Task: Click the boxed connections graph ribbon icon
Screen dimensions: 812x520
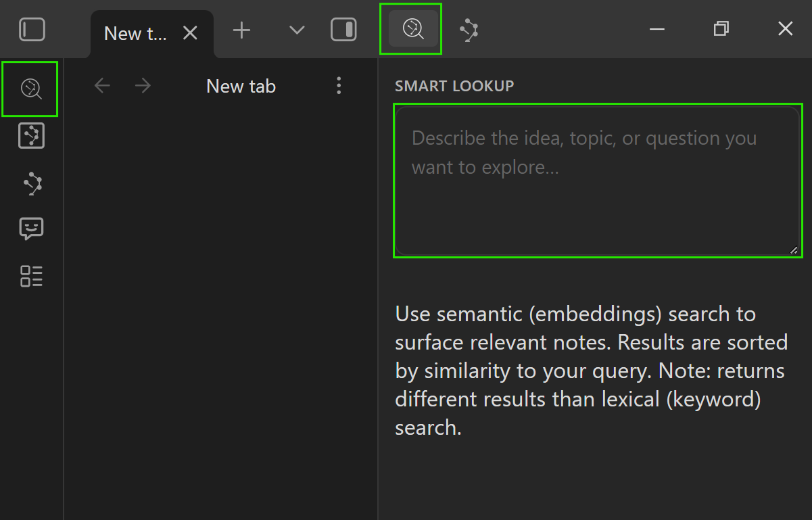Action: [x=31, y=136]
